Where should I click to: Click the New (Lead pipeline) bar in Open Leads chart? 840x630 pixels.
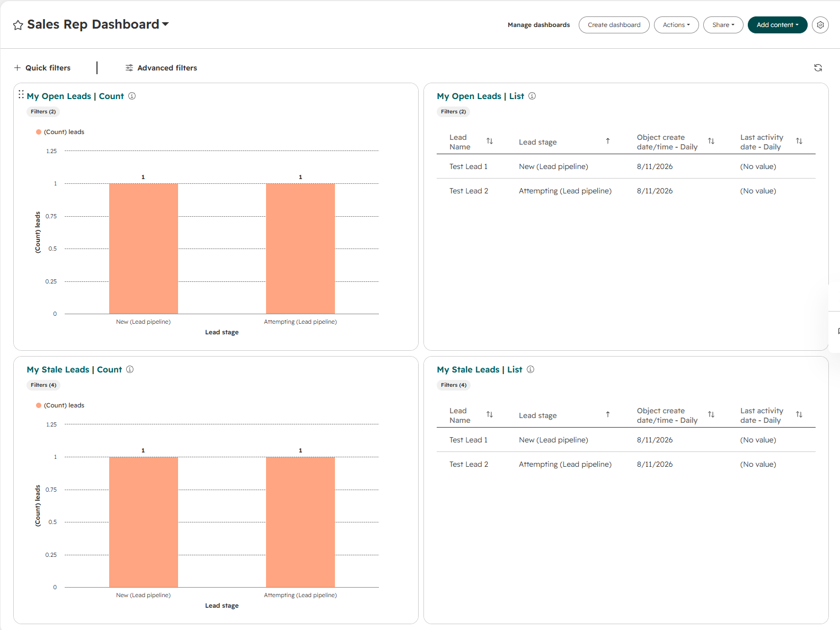(144, 249)
